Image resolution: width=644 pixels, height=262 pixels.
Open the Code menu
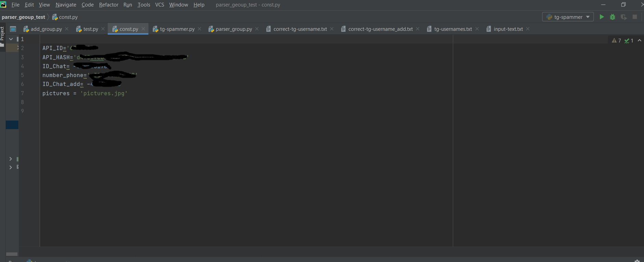[x=88, y=5]
